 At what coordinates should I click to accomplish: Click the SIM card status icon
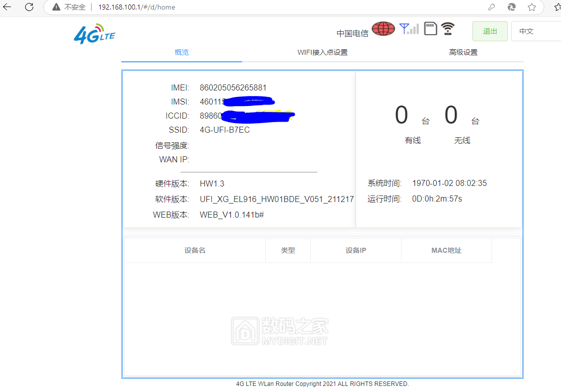[x=430, y=29]
